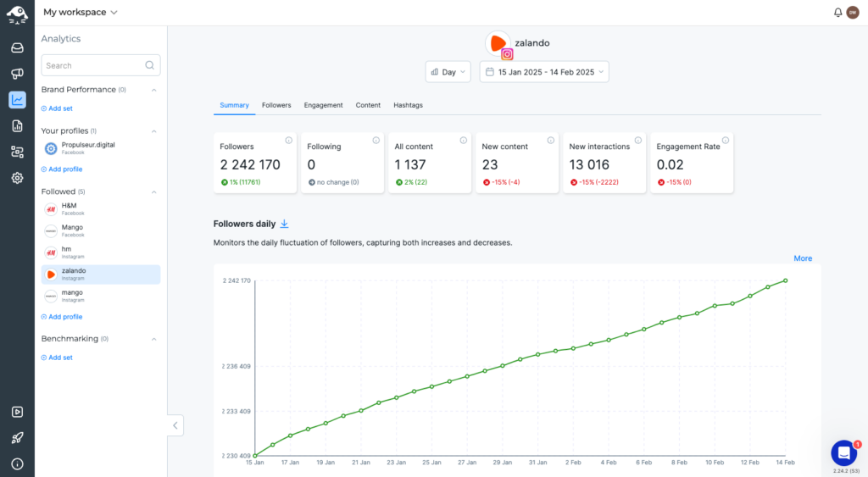Click the New interactions value 13 016

[589, 165]
